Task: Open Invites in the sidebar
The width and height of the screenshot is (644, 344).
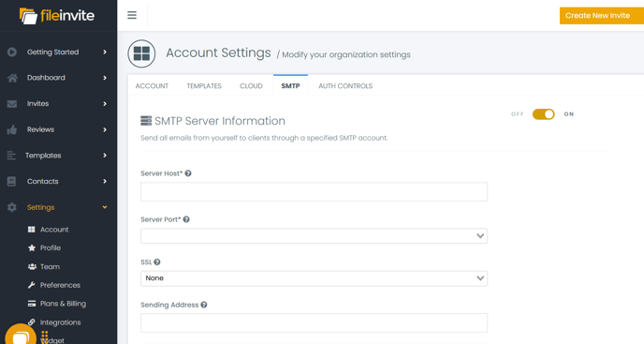Action: [37, 103]
